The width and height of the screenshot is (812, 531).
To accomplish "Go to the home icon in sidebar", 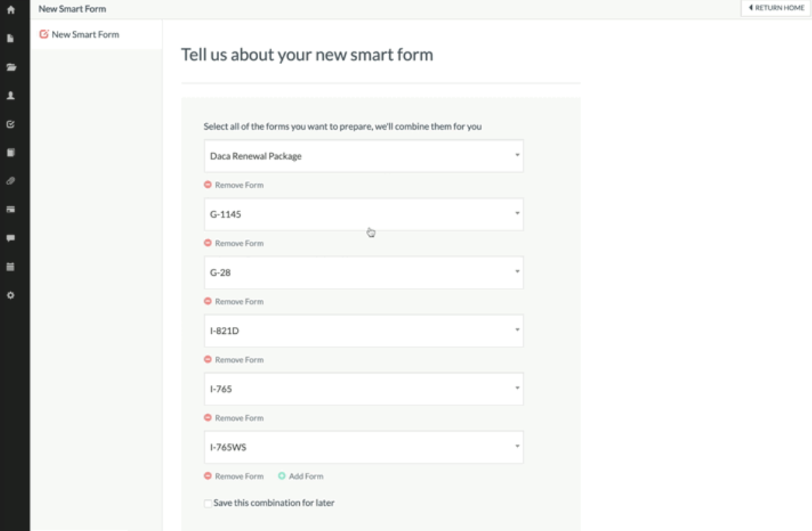I will click(x=10, y=10).
